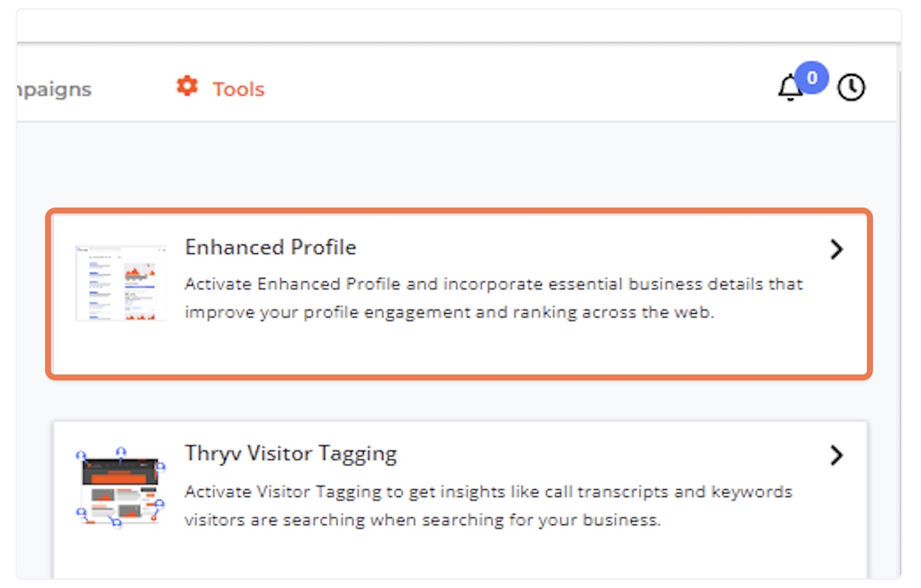Click the text mentioning call transcripts and keywords

click(489, 492)
